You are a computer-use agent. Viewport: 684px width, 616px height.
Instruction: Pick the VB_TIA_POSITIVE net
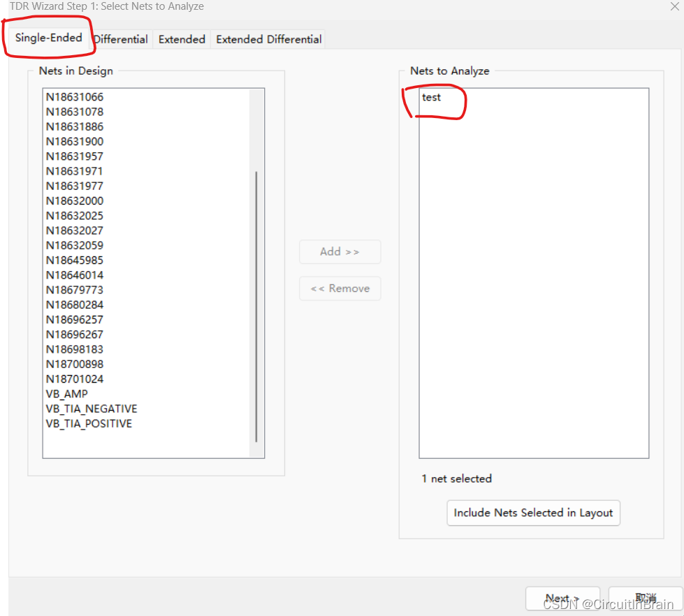(89, 423)
